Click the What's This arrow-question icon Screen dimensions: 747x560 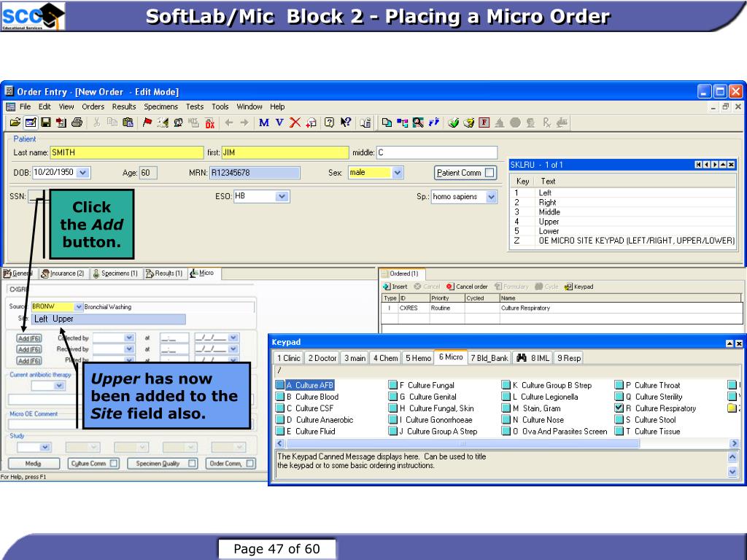pyautogui.click(x=345, y=122)
